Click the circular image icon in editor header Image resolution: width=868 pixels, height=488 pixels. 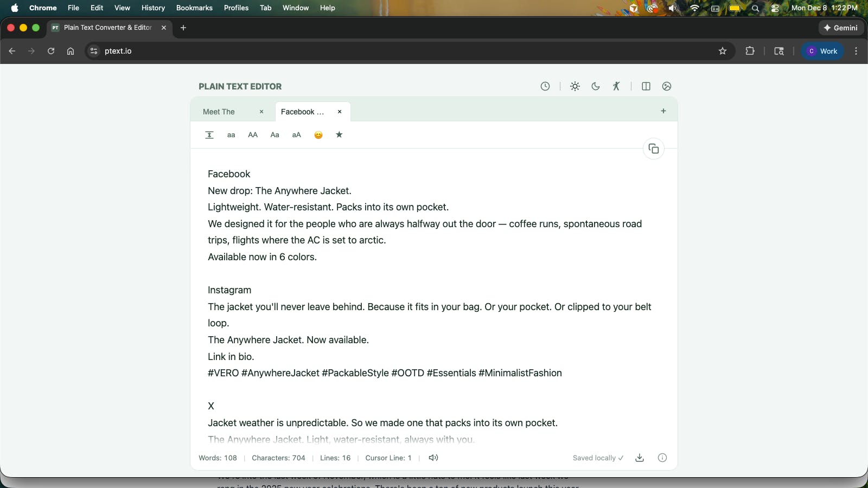[667, 86]
